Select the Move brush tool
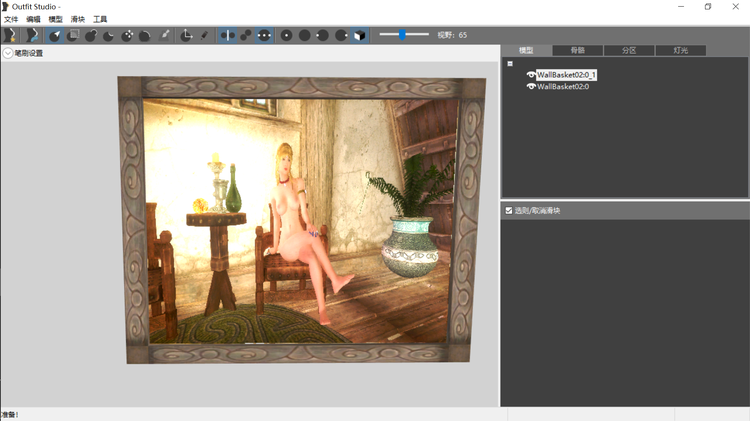The height and width of the screenshot is (421, 750). coord(127,35)
